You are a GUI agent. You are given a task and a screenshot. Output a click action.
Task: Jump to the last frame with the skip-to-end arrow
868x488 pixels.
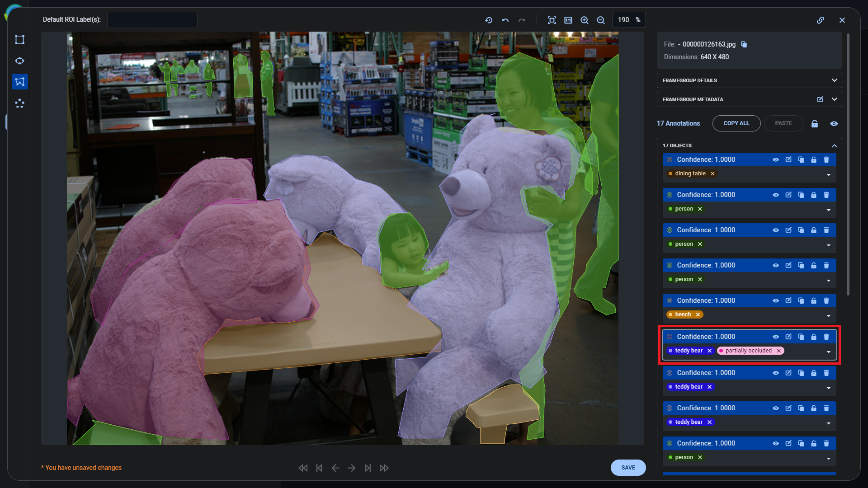368,468
